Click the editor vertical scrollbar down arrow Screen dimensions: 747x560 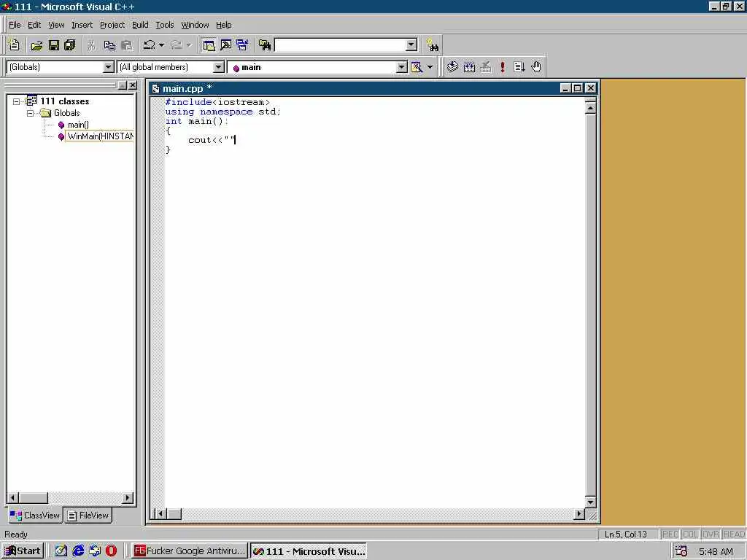point(590,502)
